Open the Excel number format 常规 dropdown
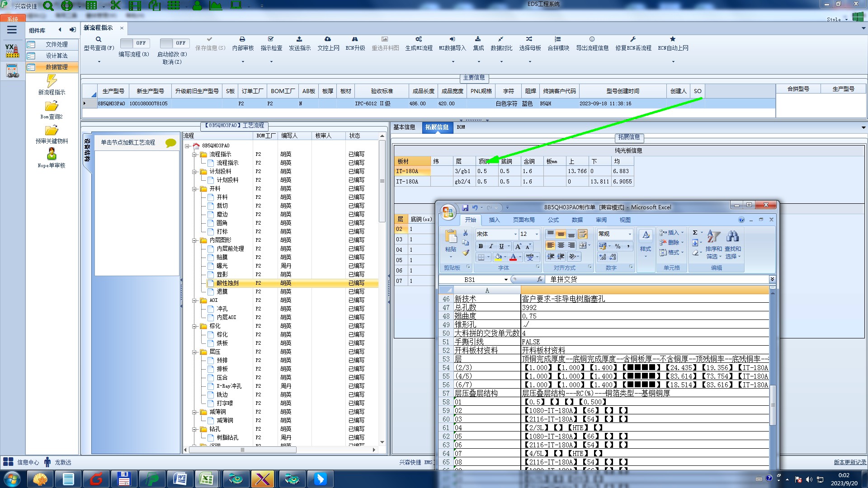Viewport: 868px width, 488px height. 629,234
